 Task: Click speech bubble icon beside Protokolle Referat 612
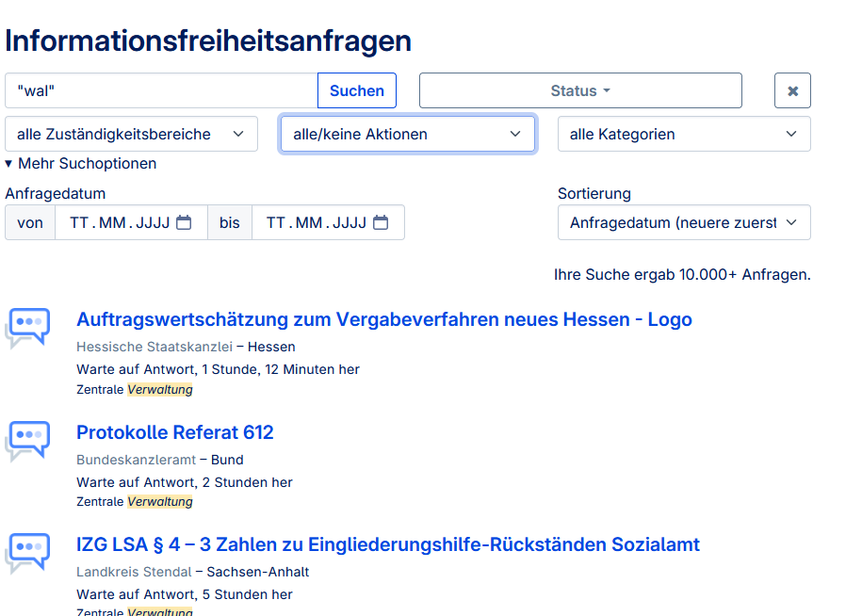[x=27, y=439]
